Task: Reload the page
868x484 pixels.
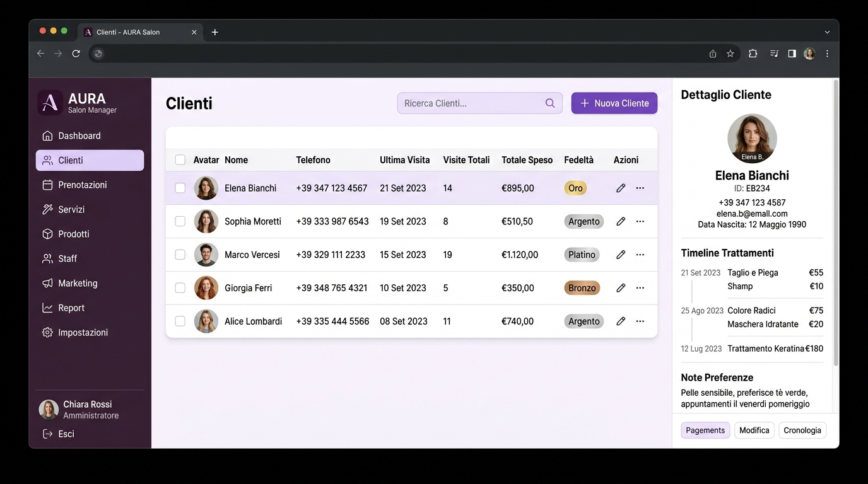Action: 76,54
